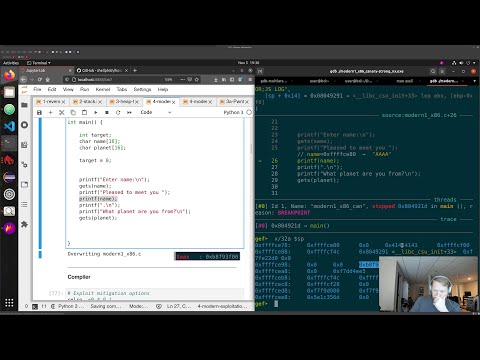Cut the selected cell with the scissors icon

pyautogui.click(x=62, y=113)
